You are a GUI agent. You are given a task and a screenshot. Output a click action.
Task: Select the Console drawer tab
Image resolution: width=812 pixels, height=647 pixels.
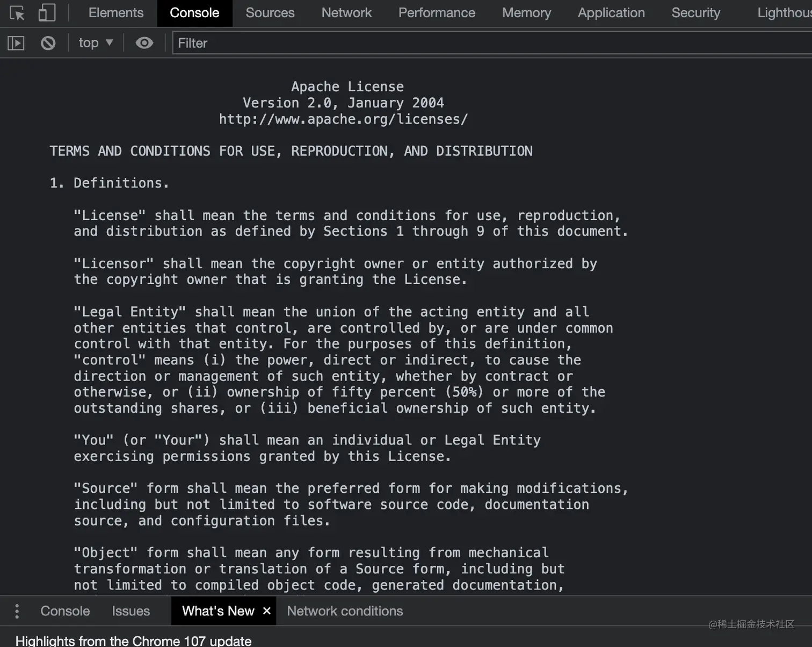pos(65,611)
